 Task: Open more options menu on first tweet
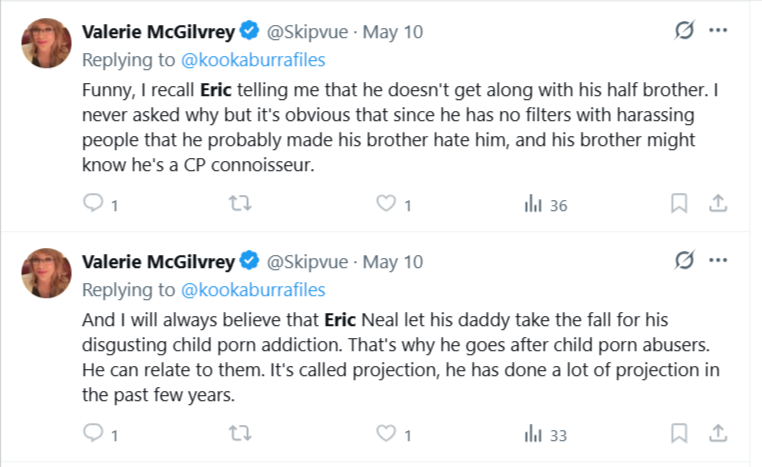coord(718,31)
